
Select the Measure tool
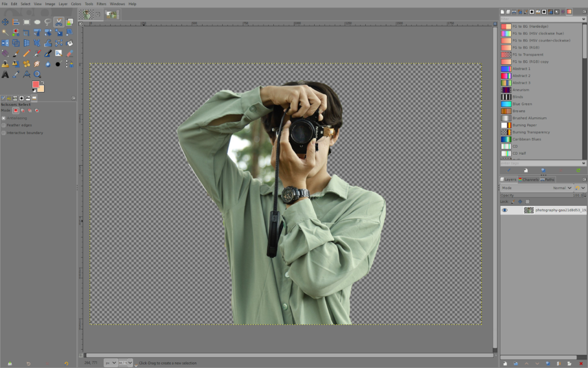[26, 74]
